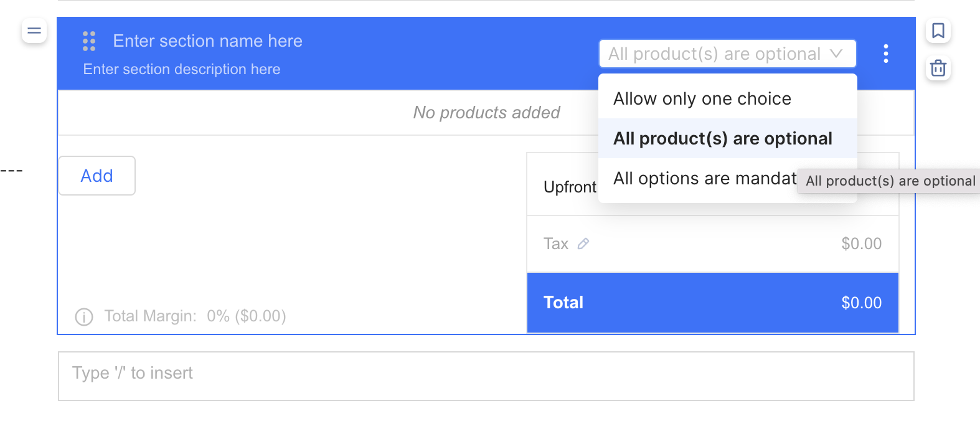Select "Allow only one choice" option

(x=702, y=98)
